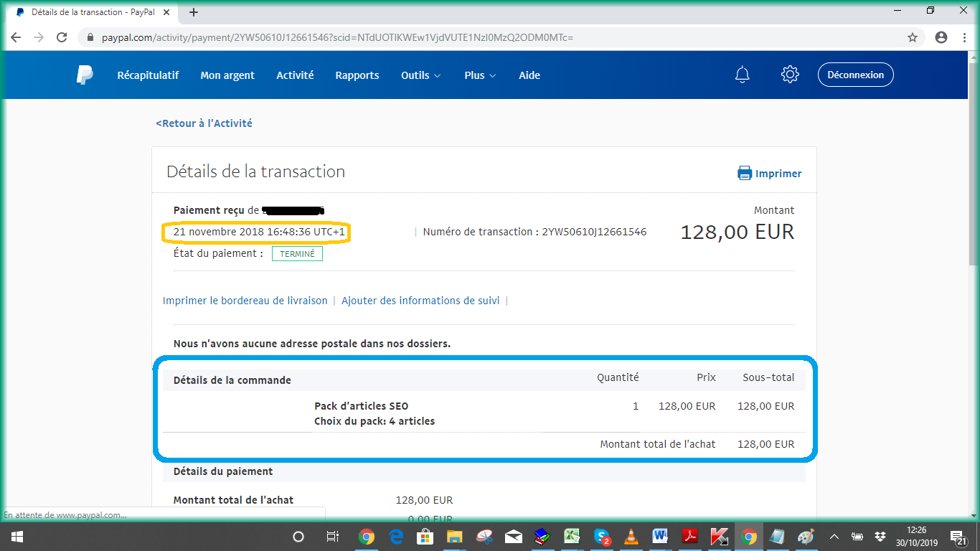Open a new browser tab
The image size is (980, 551).
pyautogui.click(x=194, y=12)
